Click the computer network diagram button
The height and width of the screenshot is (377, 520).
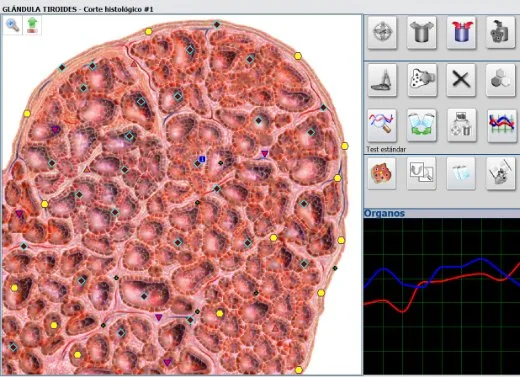coord(461,125)
